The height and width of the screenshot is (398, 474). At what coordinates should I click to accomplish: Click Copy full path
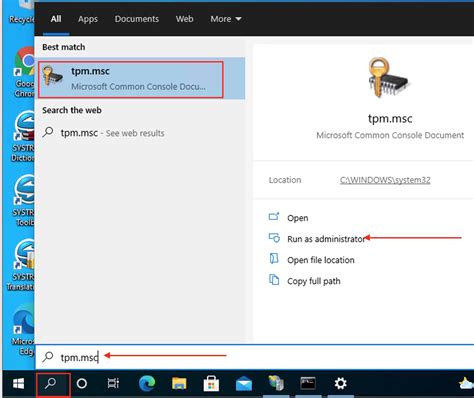[x=314, y=281]
